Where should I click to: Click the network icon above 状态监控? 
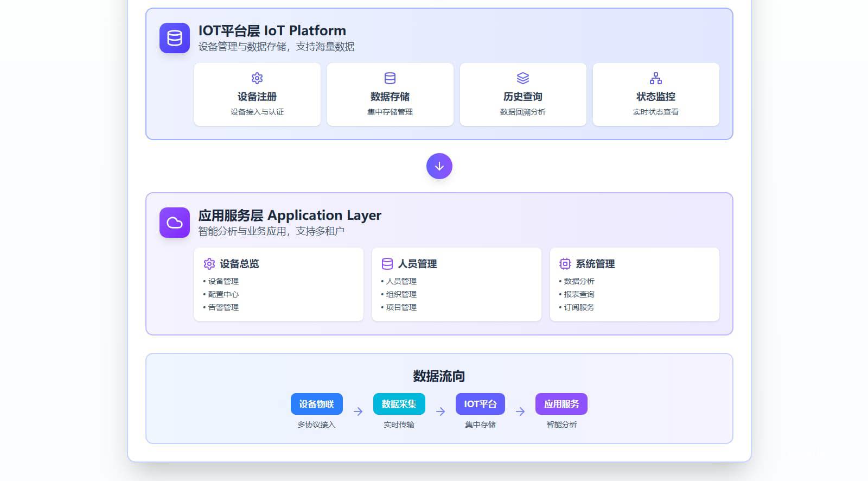tap(656, 78)
